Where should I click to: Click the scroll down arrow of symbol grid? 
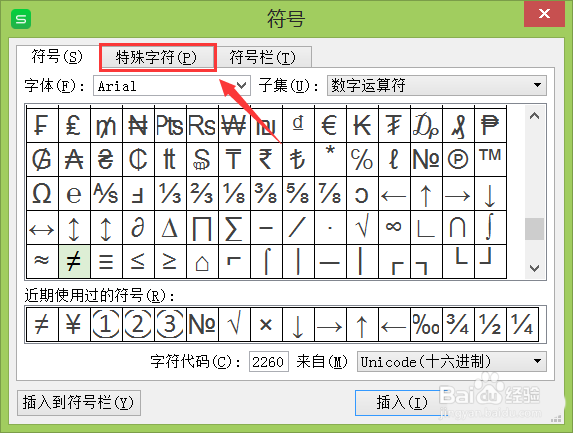(535, 268)
